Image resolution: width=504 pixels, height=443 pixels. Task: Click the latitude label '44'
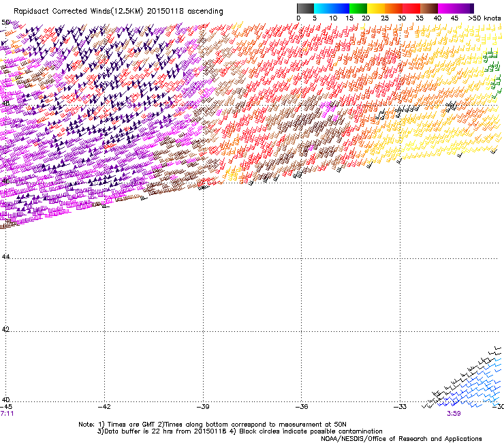coord(5,257)
